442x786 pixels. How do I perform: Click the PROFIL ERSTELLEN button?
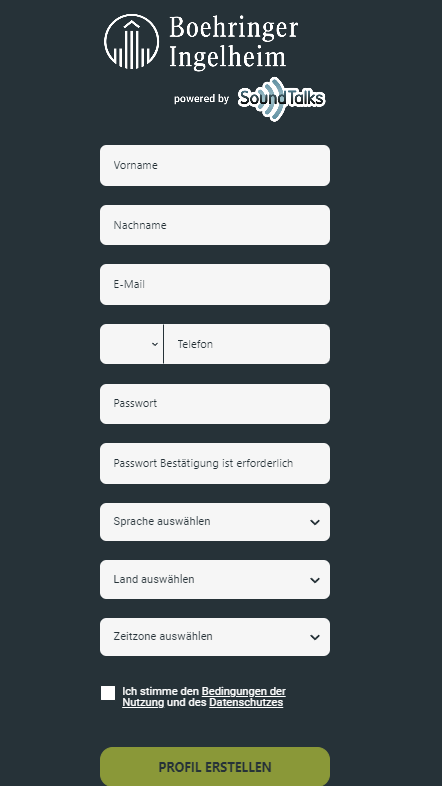(215, 766)
